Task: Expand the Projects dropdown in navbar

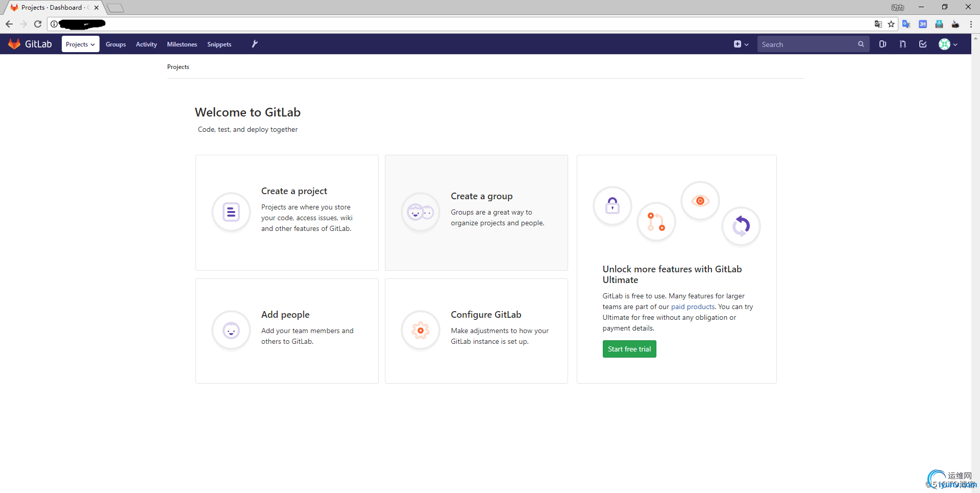Action: 81,44
